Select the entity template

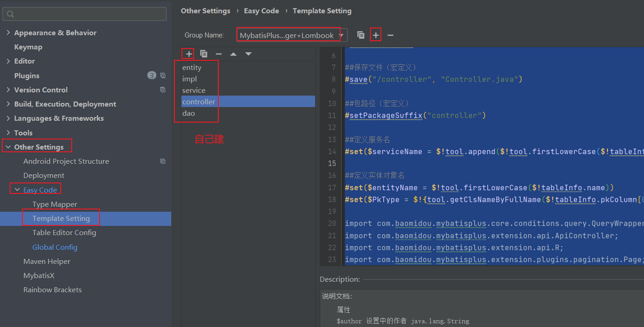248,67
